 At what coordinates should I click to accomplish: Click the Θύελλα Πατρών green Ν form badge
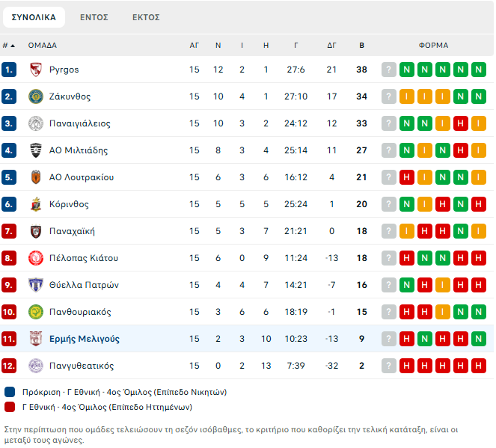pos(407,285)
